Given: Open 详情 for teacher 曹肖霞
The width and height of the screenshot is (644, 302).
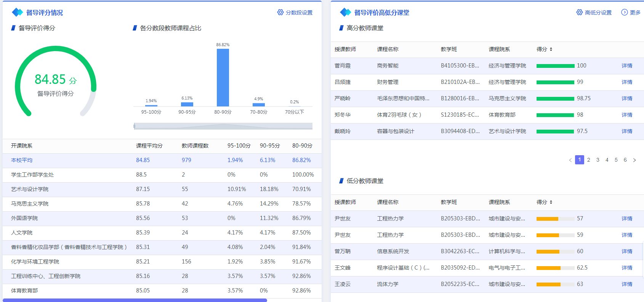Looking at the screenshot, I should point(627,66).
